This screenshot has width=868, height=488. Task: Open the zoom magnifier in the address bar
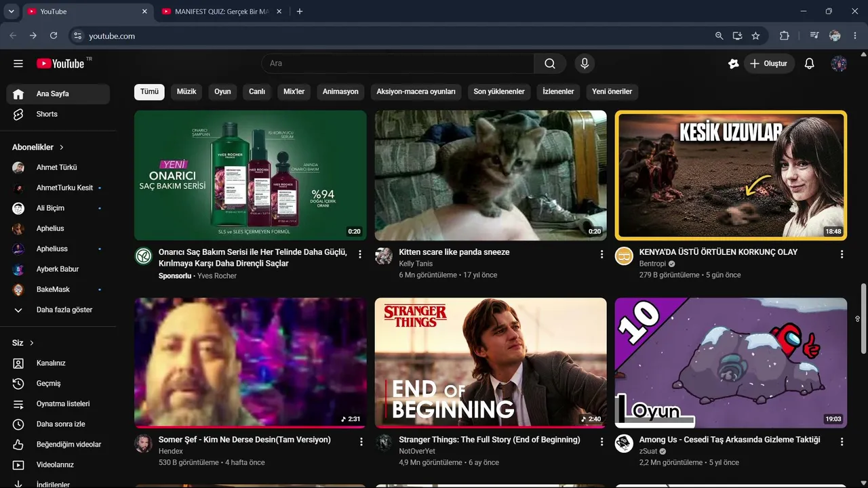pyautogui.click(x=719, y=36)
